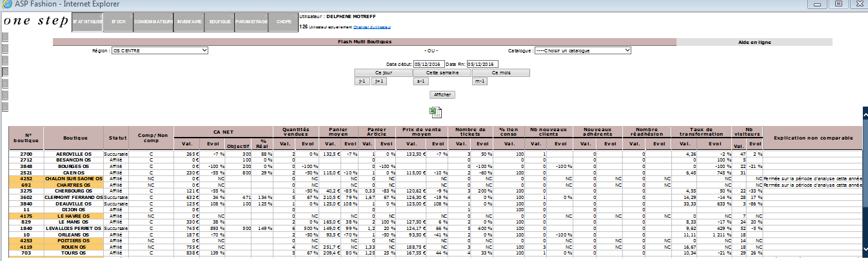This screenshot has width=868, height=261.
Task: Export table with the Excel icon
Action: pyautogui.click(x=436, y=112)
